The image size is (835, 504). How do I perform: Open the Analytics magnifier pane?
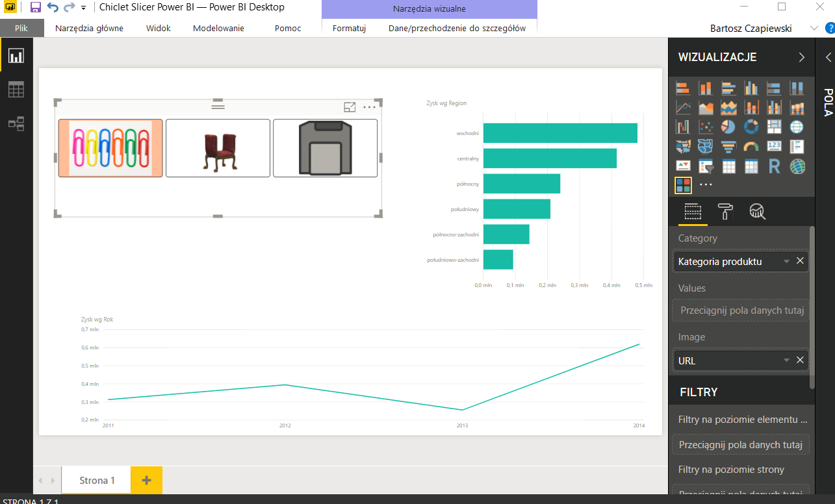pyautogui.click(x=758, y=211)
